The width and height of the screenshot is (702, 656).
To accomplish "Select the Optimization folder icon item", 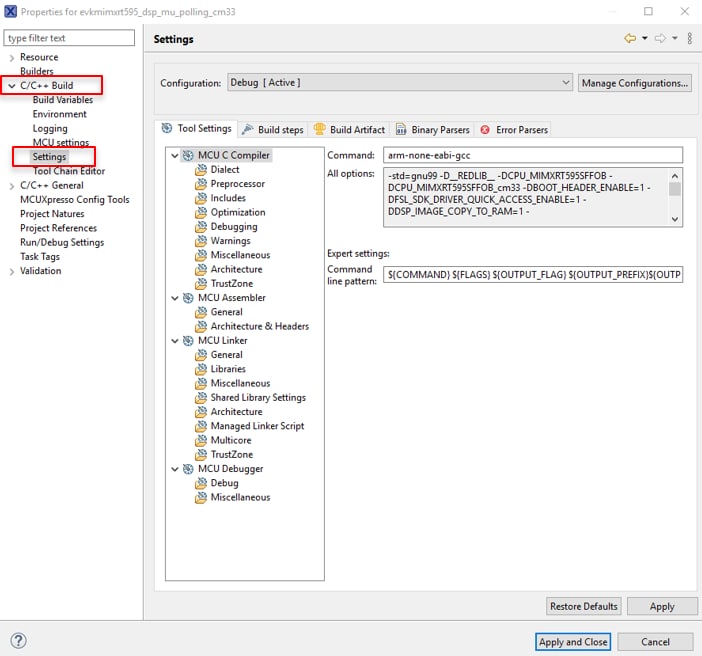I will (x=201, y=212).
